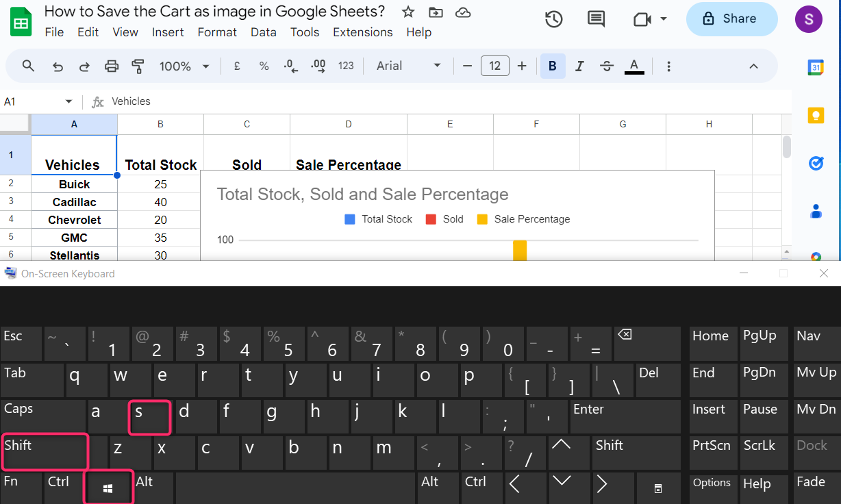
Task: Toggle bold formatting button
Action: coord(552,66)
